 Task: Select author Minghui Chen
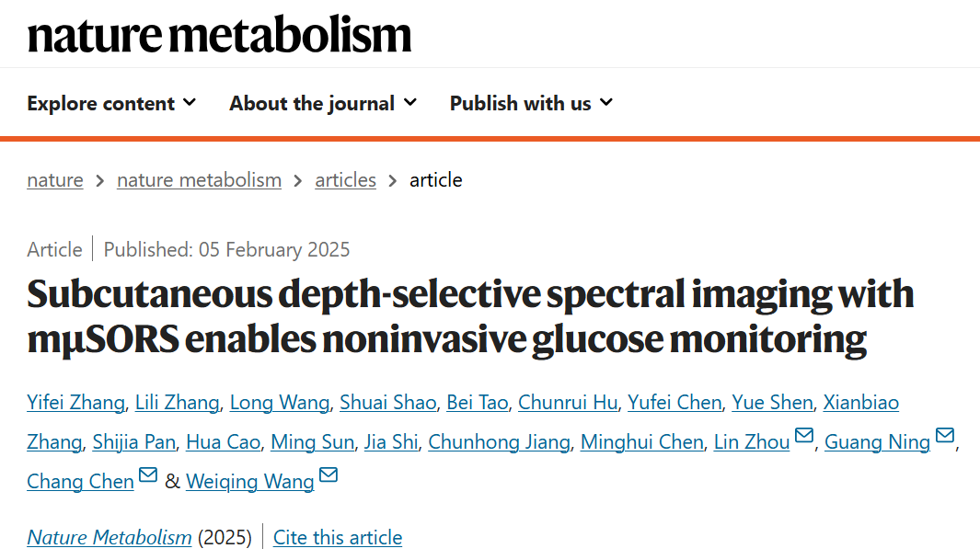[642, 442]
